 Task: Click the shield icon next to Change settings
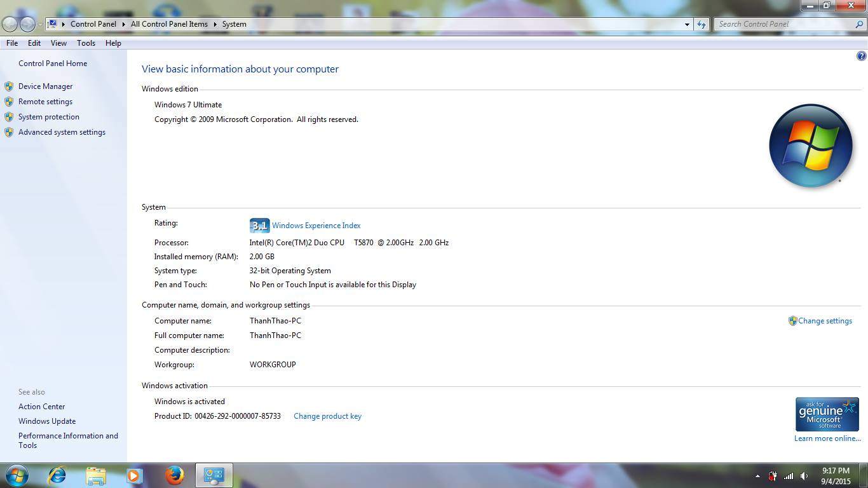(792, 321)
